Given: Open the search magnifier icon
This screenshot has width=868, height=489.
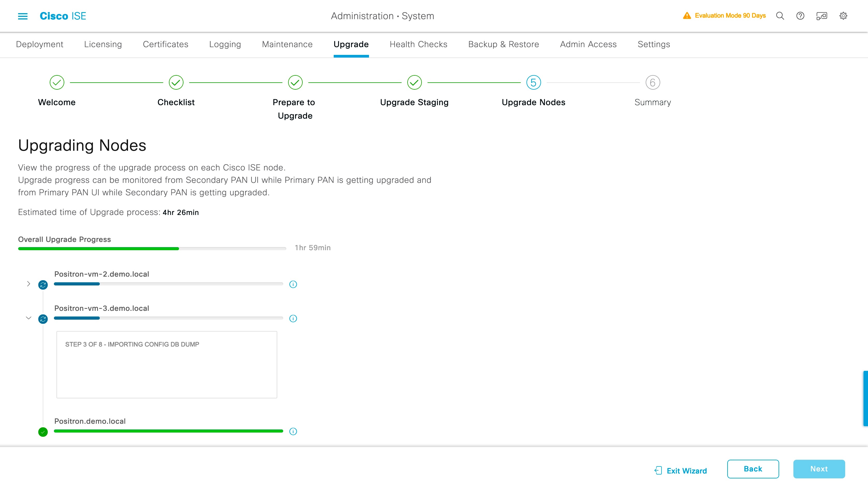Looking at the screenshot, I should pyautogui.click(x=780, y=16).
